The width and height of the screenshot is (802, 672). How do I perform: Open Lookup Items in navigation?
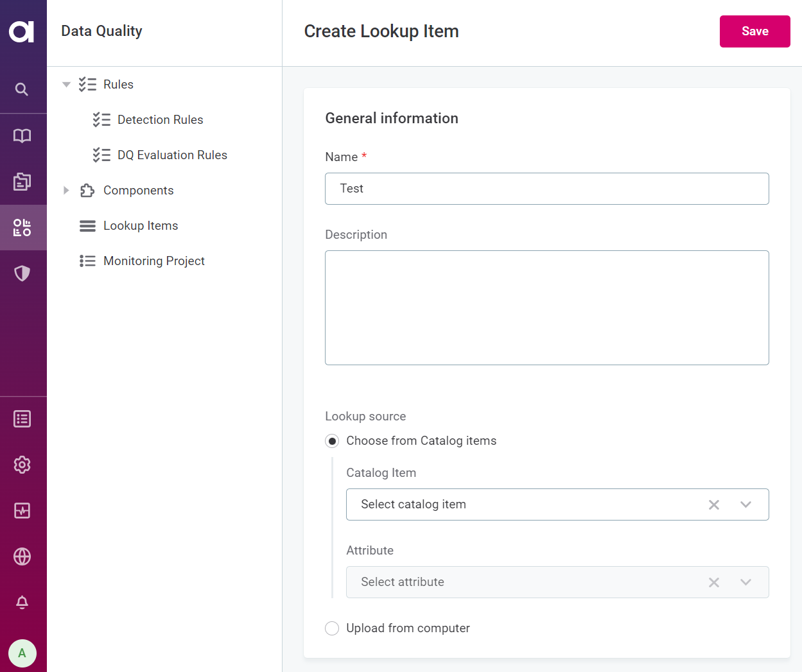[141, 226]
